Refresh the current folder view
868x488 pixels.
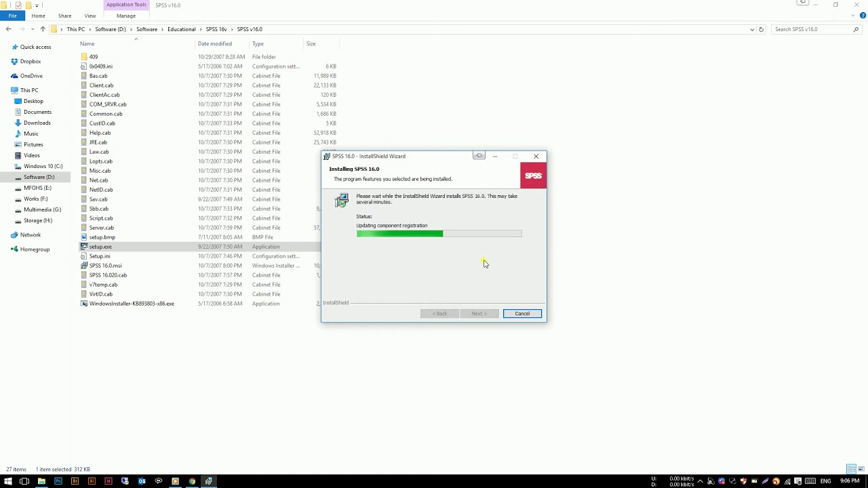pyautogui.click(x=761, y=29)
